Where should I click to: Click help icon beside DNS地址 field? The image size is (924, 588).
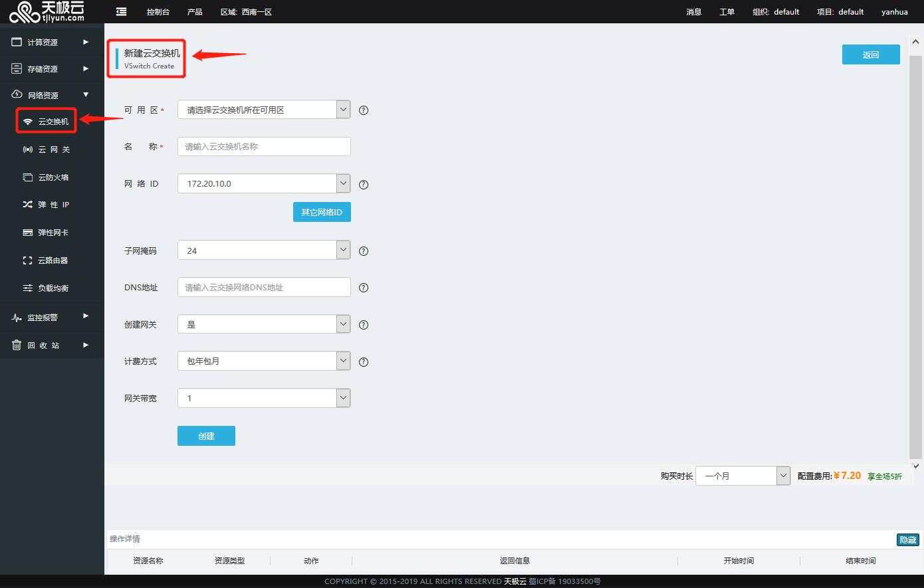(x=364, y=288)
